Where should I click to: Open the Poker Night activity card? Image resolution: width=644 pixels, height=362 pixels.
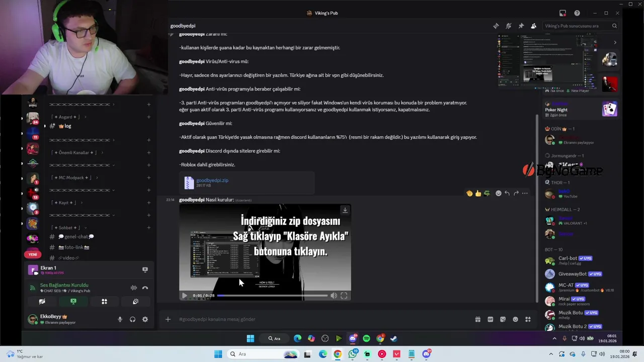click(581, 109)
